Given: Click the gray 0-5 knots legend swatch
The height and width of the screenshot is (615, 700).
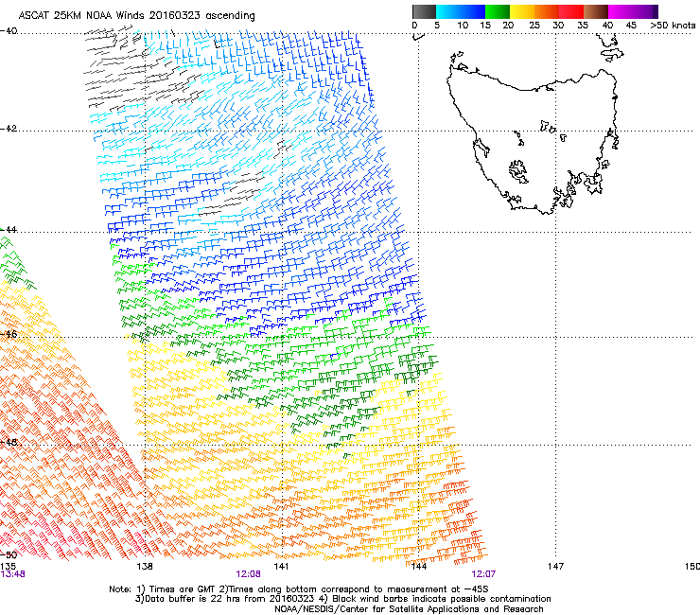Looking at the screenshot, I should click(424, 11).
